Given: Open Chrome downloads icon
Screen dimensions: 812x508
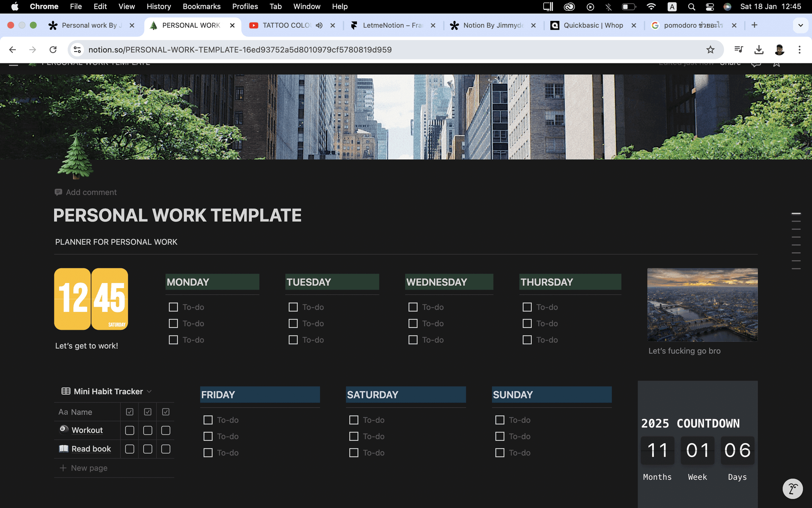Looking at the screenshot, I should [x=758, y=50].
